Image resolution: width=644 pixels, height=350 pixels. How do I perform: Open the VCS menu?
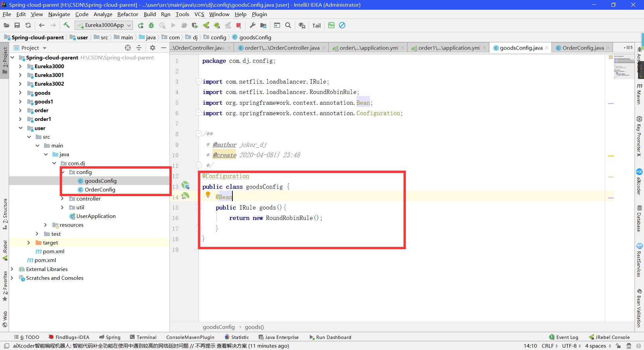pos(199,14)
